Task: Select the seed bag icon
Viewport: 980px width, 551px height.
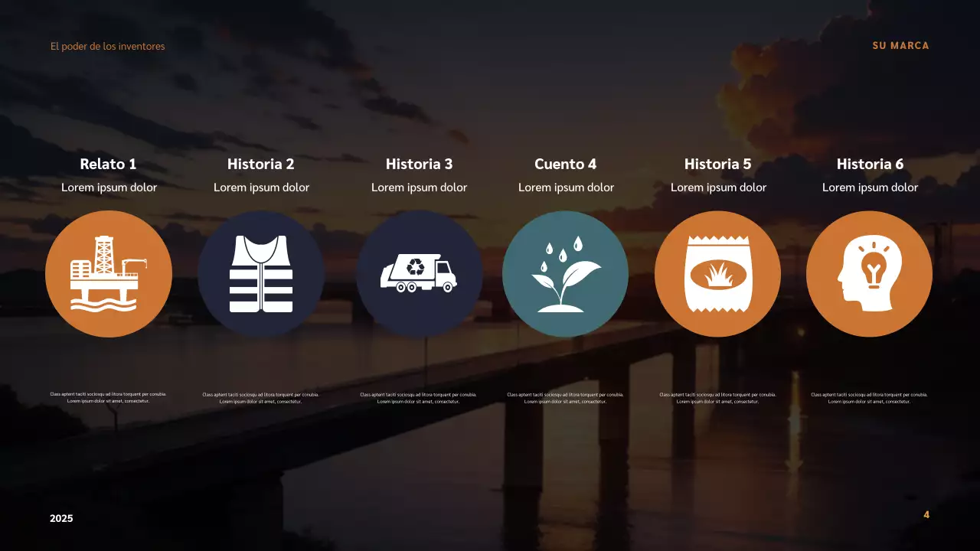Action: (x=717, y=273)
